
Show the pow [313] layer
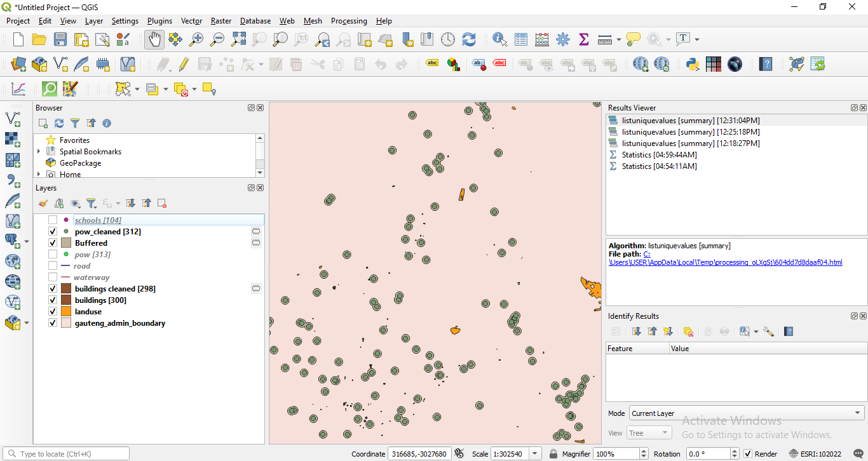53,255
